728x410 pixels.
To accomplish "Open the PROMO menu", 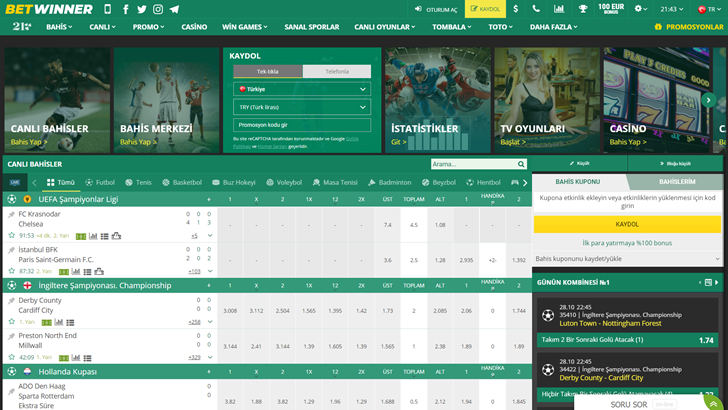I will [148, 27].
